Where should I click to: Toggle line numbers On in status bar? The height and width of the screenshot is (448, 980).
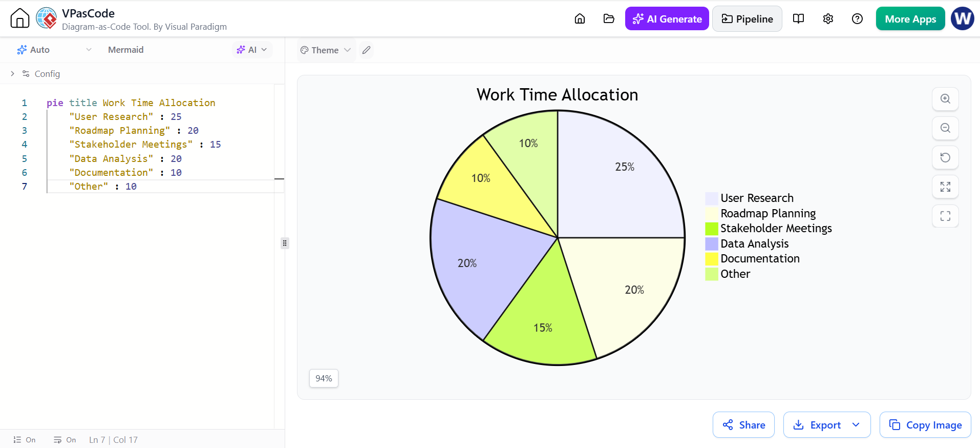pos(25,440)
